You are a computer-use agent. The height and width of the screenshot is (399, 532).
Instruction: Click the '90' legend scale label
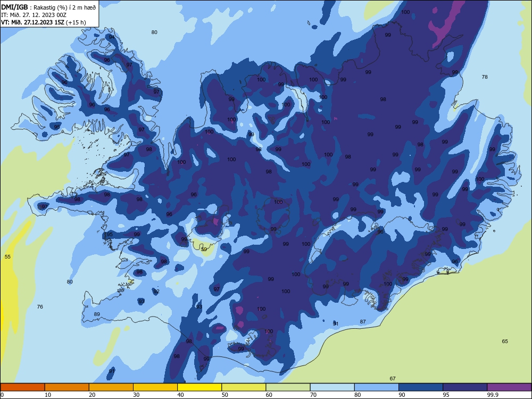pyautogui.click(x=402, y=395)
